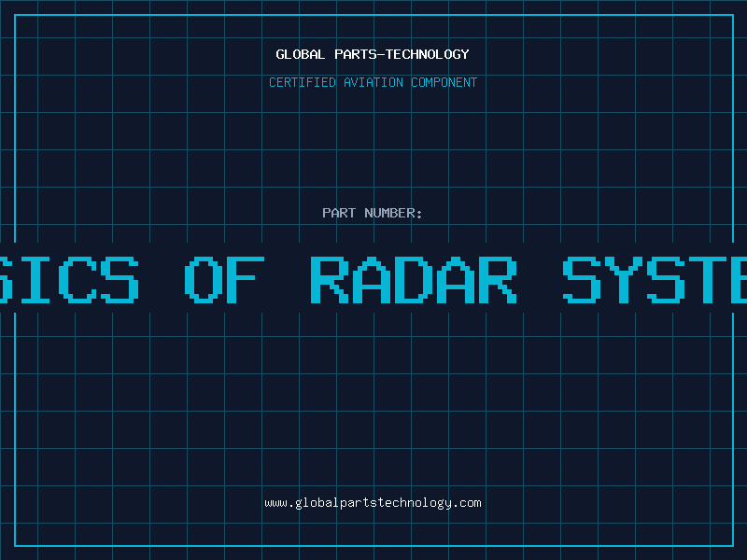747x560 pixels.
Task: Click the GLOBAL PARTS-TECHNOLOGY heading
Action: (373, 54)
